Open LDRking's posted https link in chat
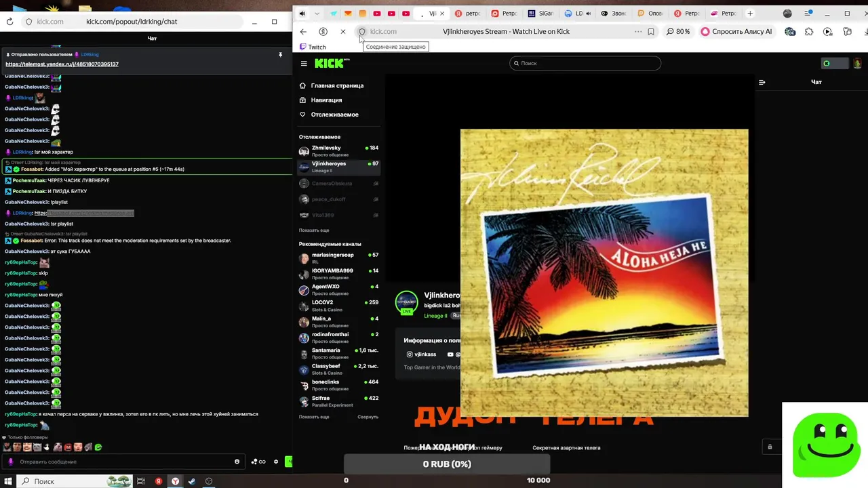 pyautogui.click(x=84, y=213)
